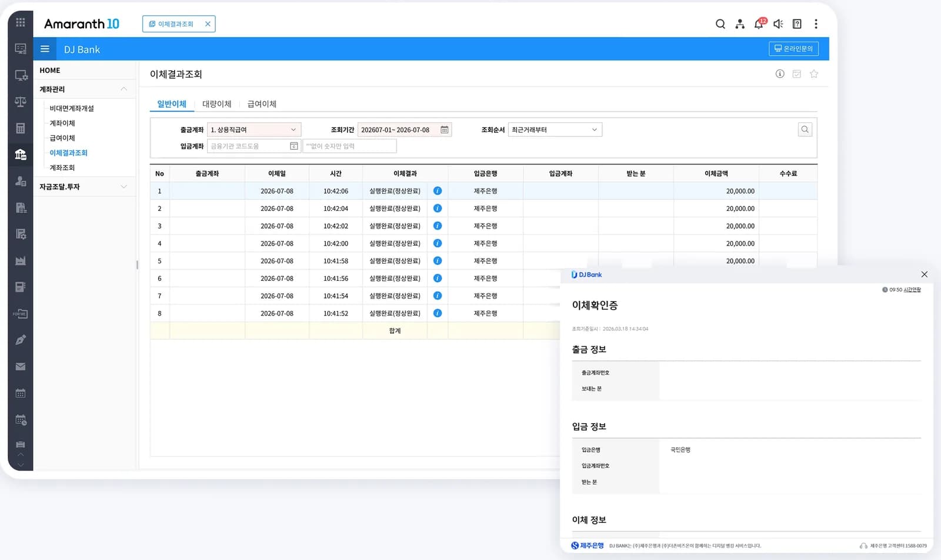The image size is (941, 560).
Task: Open the help question-mark icon
Action: click(x=797, y=24)
